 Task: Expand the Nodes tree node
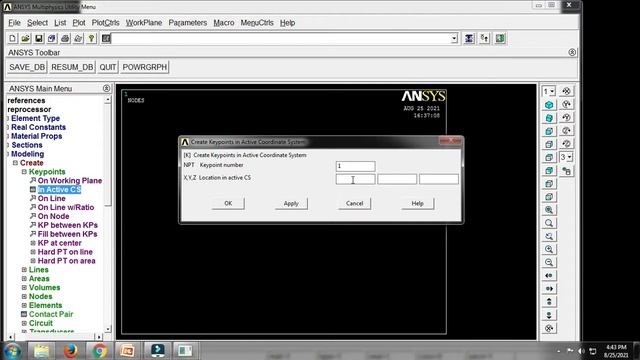pos(24,297)
